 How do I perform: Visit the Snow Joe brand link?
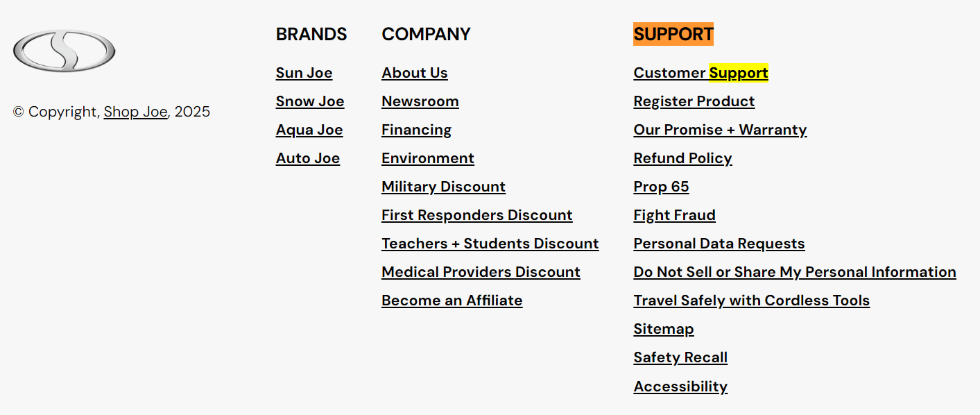(310, 101)
